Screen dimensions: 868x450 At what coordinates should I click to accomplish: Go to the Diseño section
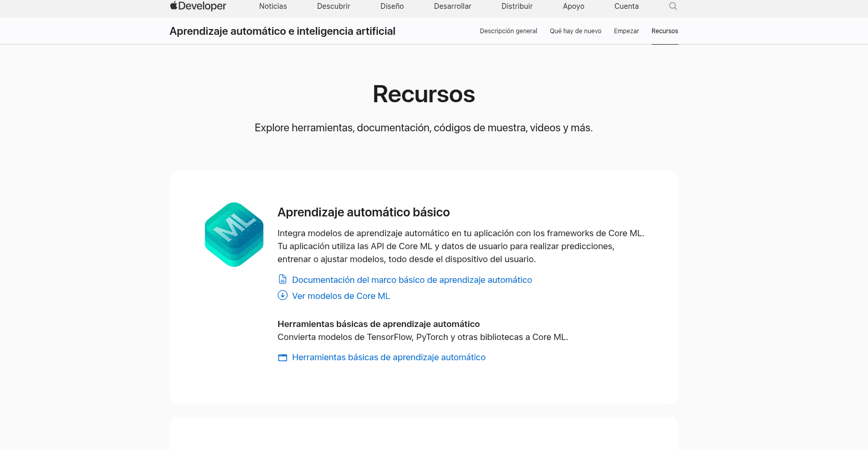(x=392, y=6)
